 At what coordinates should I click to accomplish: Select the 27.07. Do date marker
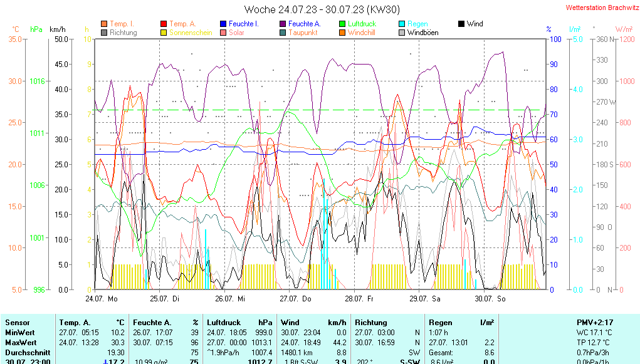pos(295,299)
